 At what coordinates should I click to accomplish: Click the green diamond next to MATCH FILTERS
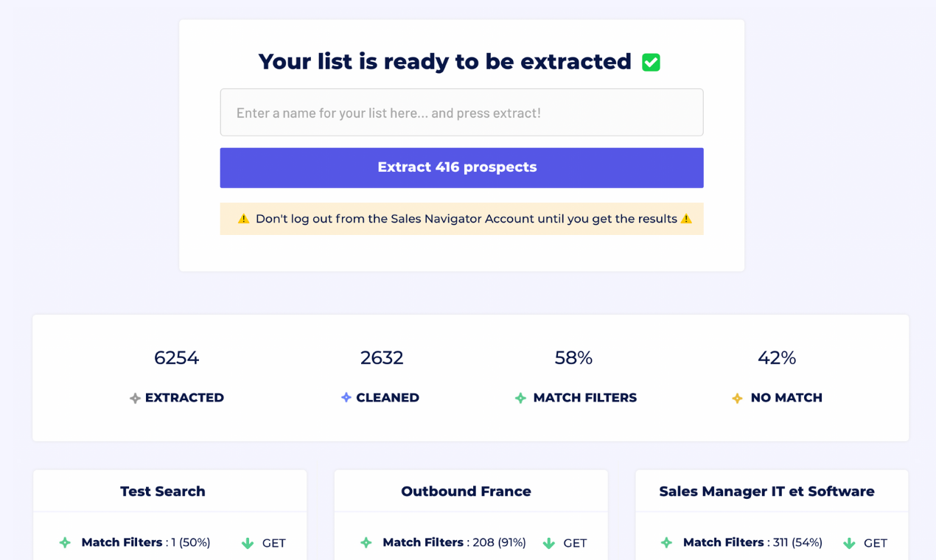point(519,398)
